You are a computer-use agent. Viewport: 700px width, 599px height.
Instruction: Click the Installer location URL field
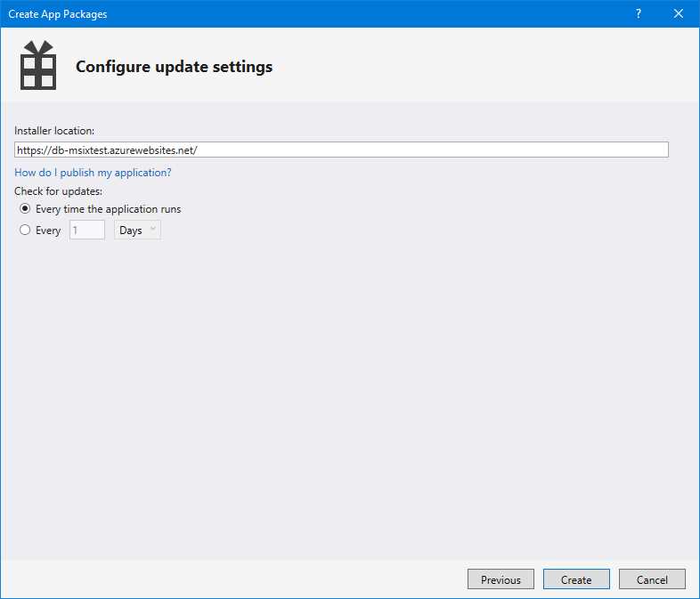pyautogui.click(x=341, y=150)
